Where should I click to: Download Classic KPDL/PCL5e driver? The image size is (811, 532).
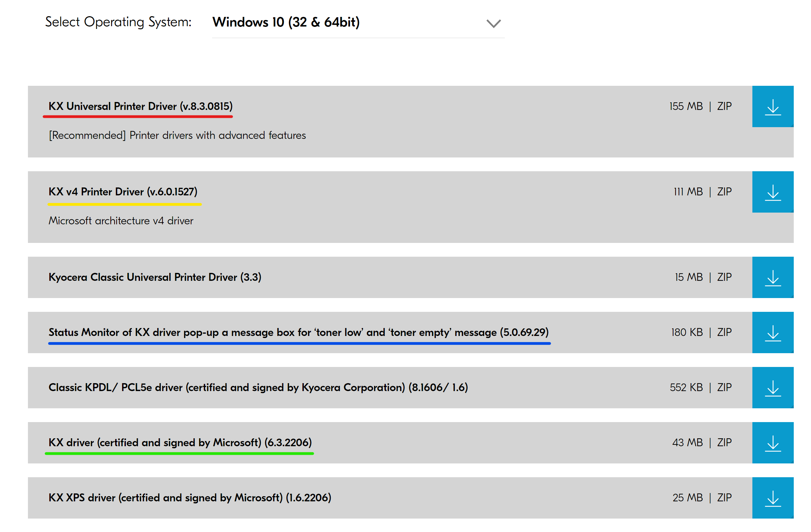(x=772, y=388)
